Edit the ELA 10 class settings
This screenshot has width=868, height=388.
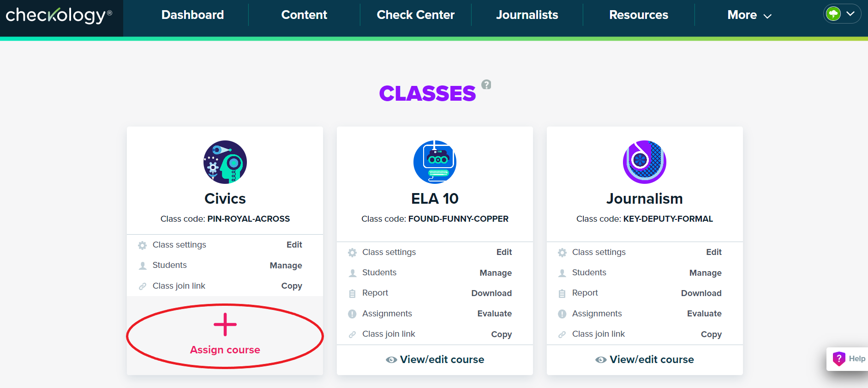tap(504, 252)
